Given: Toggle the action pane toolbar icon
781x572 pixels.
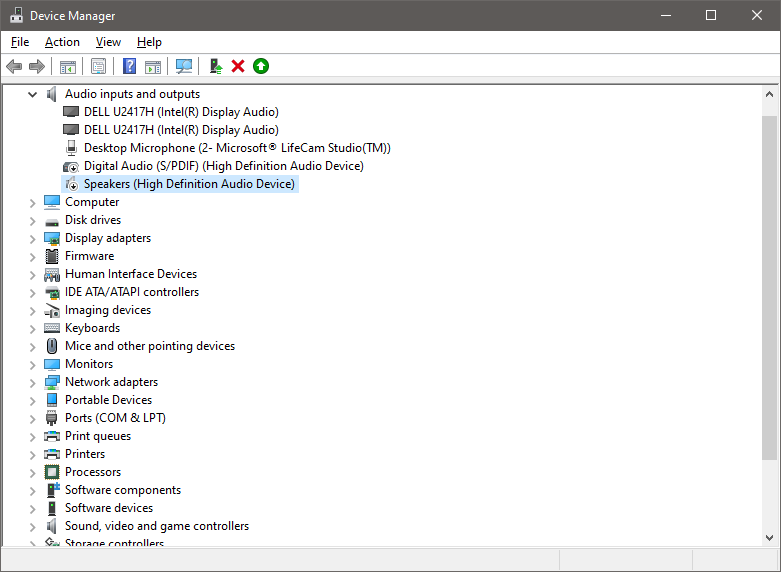Looking at the screenshot, I should coord(153,66).
